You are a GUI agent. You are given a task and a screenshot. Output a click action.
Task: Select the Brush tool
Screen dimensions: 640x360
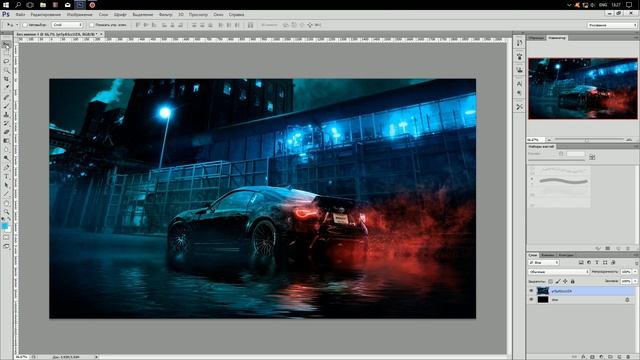[x=6, y=106]
